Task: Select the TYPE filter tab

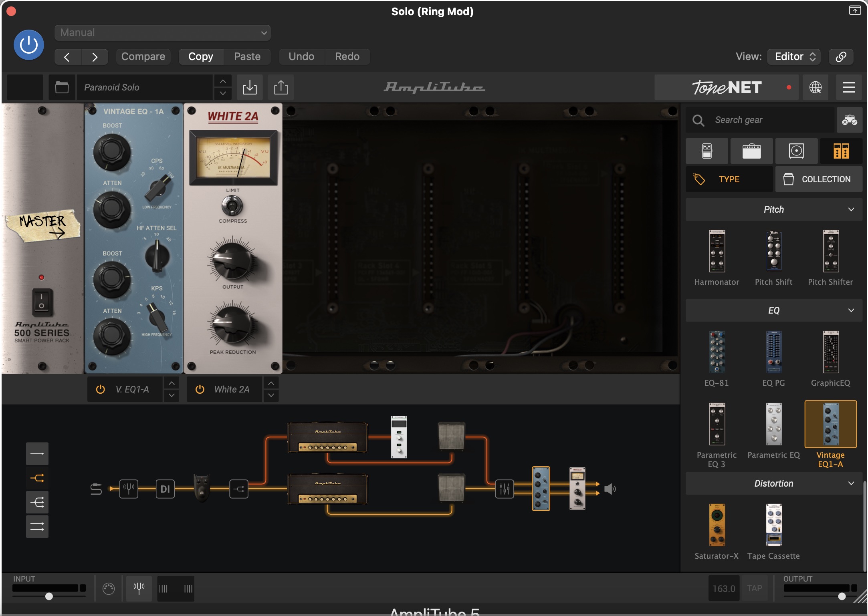Action: click(729, 179)
